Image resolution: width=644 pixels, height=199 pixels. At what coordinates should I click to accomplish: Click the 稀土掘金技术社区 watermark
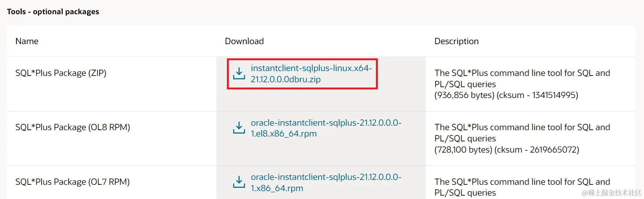pyautogui.click(x=611, y=193)
